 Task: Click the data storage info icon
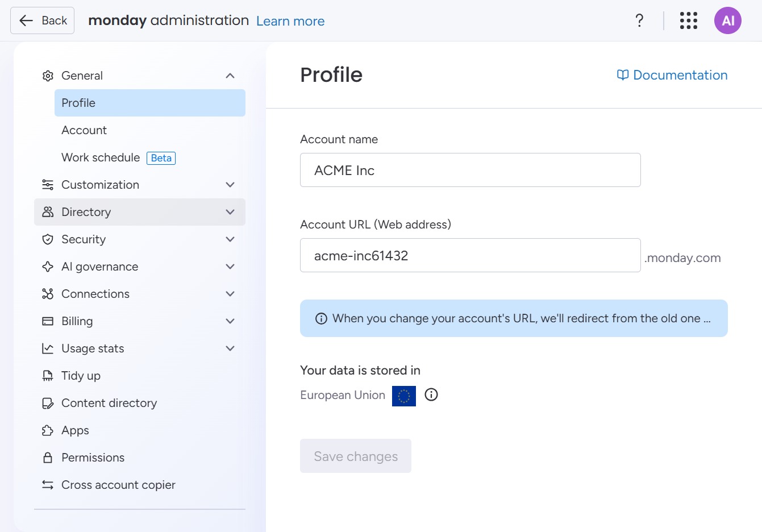click(431, 394)
